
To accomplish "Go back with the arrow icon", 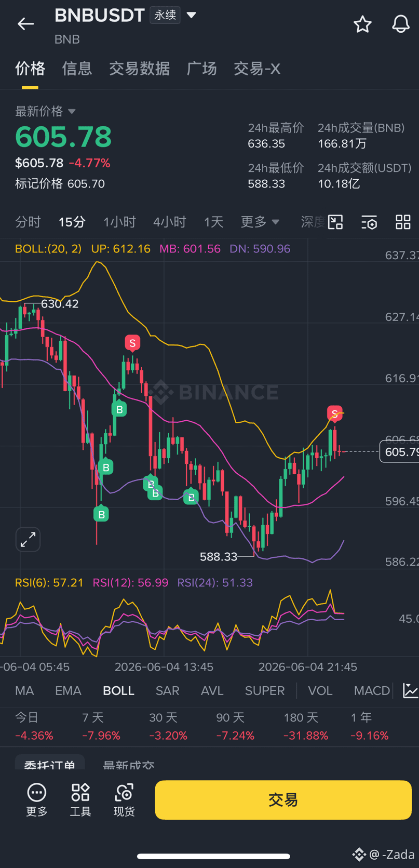I will (25, 24).
